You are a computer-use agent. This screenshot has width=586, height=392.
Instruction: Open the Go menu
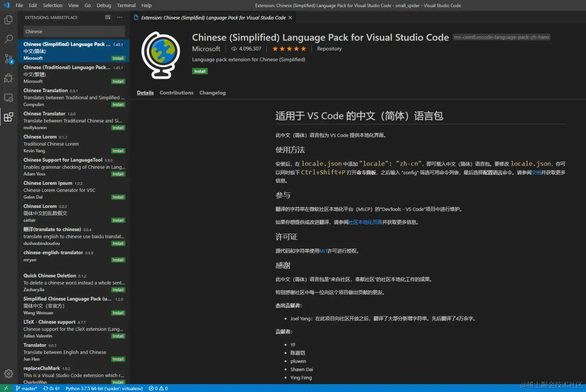click(88, 5)
